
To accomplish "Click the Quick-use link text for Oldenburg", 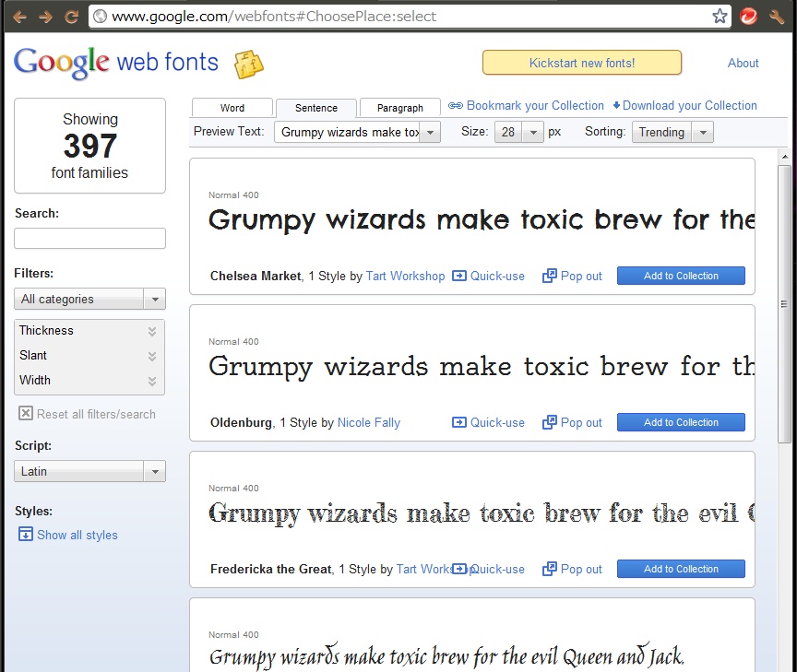I will (x=497, y=422).
